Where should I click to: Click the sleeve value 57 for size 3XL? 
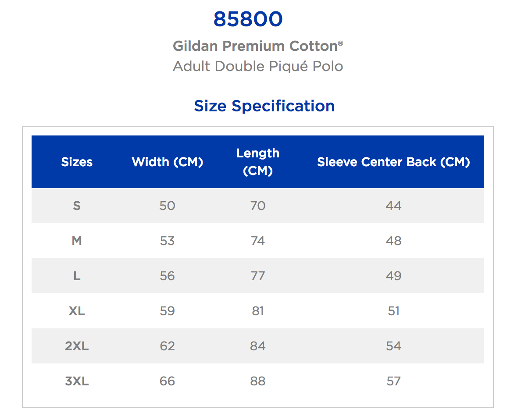click(393, 381)
